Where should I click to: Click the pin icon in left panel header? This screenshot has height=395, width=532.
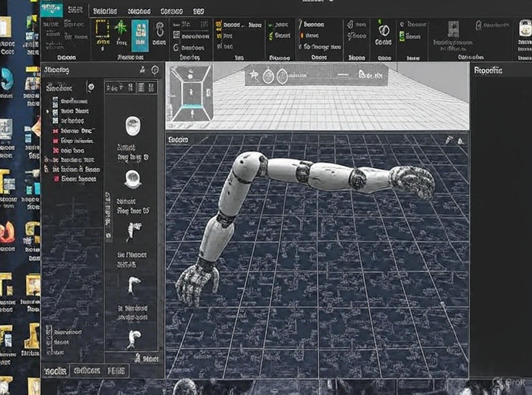(x=143, y=70)
